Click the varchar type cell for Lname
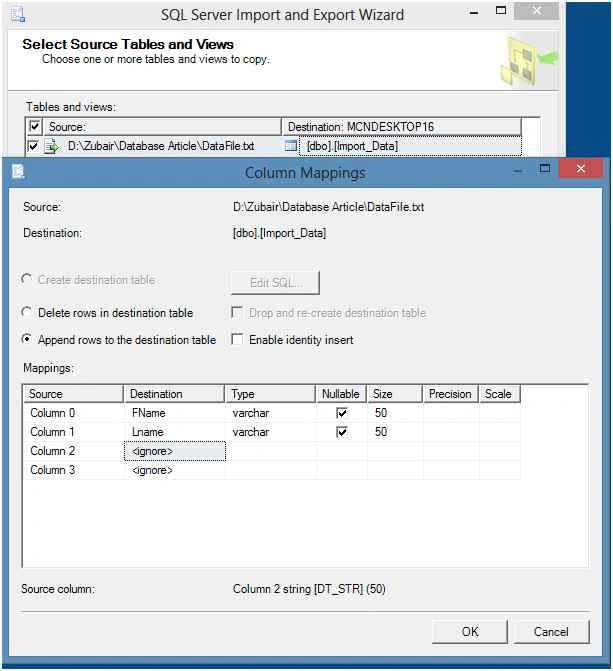This screenshot has width=613, height=671. [x=271, y=432]
